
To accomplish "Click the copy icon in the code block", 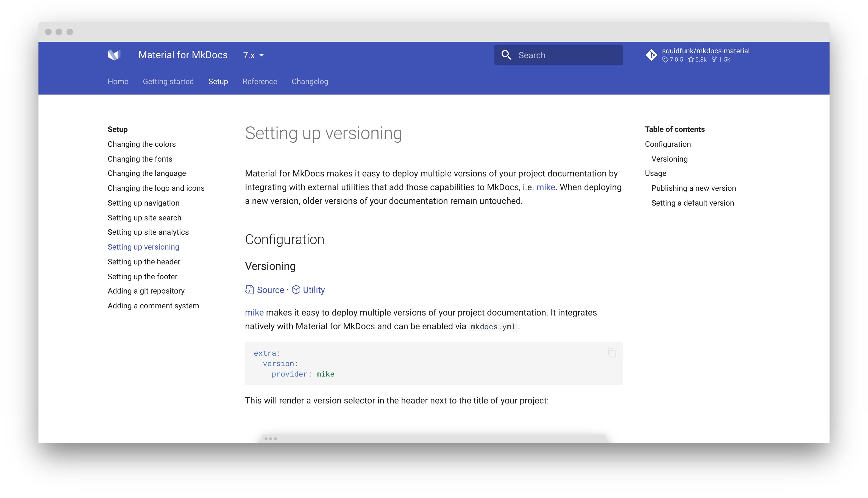I will coord(613,353).
